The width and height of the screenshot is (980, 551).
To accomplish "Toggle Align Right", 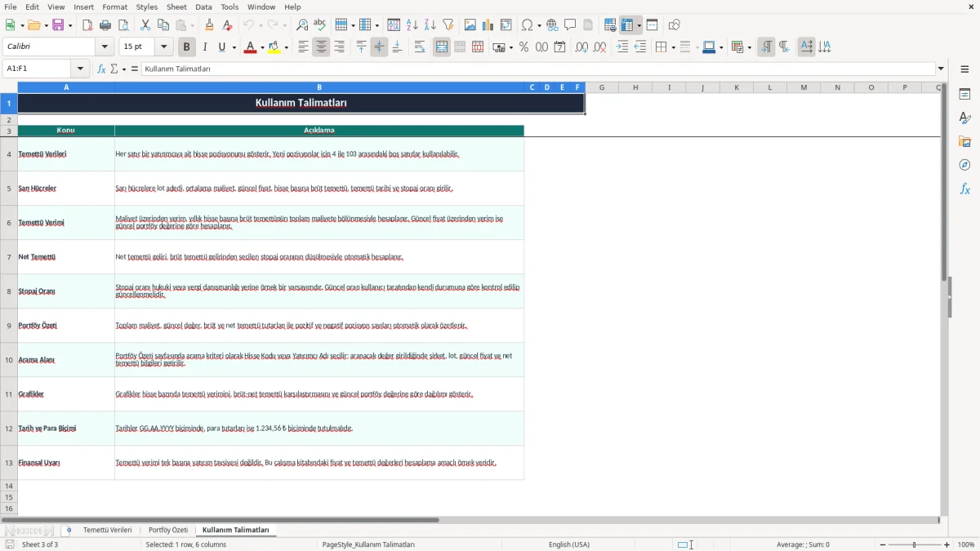I will [x=339, y=47].
